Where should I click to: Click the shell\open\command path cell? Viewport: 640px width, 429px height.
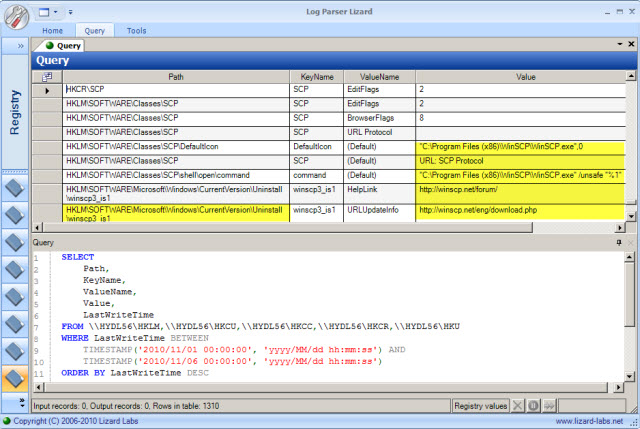click(x=176, y=175)
